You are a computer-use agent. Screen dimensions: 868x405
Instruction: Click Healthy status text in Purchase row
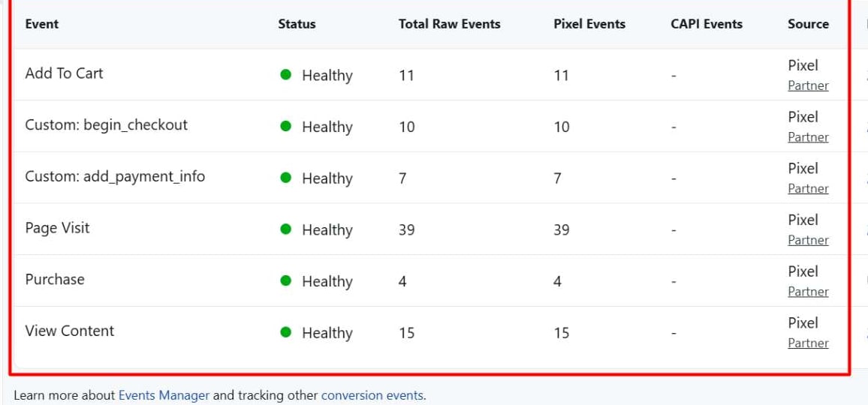(327, 281)
